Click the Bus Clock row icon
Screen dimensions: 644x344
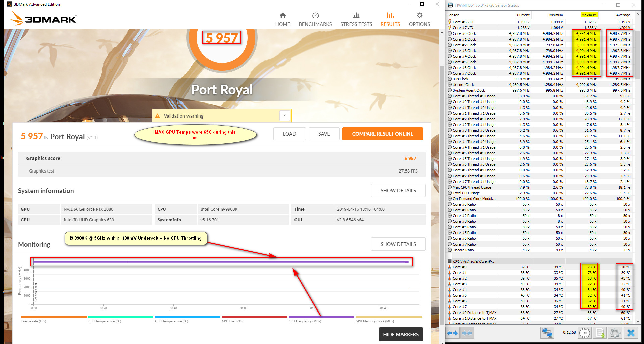point(450,79)
